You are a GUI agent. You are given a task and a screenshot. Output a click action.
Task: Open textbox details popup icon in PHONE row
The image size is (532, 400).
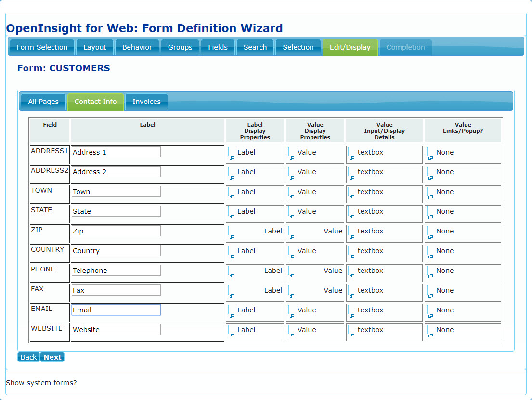point(352,276)
